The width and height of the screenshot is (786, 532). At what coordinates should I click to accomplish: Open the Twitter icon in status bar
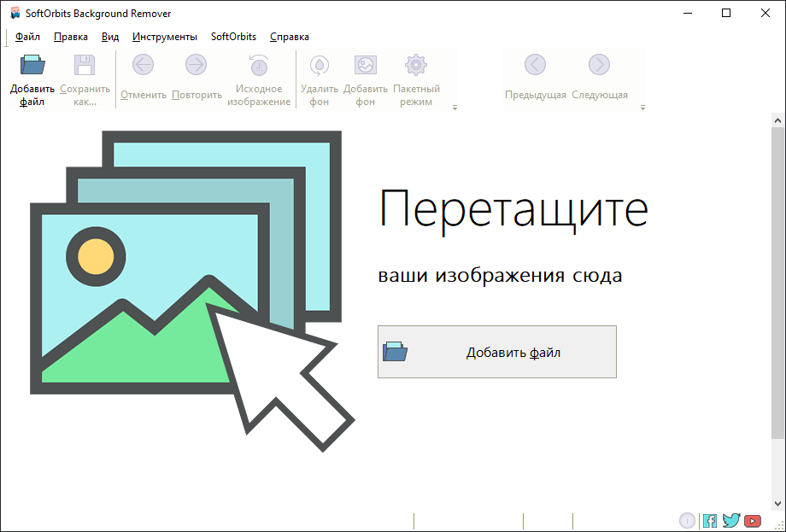[x=730, y=520]
